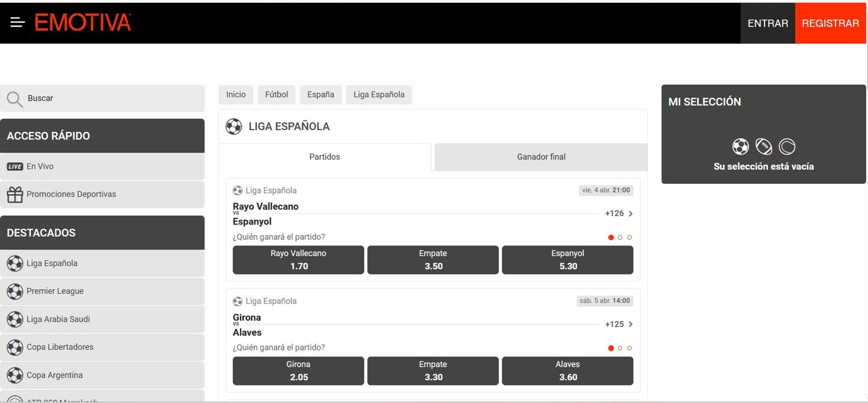Select first market dot for Girona match
Image resolution: width=868 pixels, height=403 pixels.
pyautogui.click(x=611, y=348)
